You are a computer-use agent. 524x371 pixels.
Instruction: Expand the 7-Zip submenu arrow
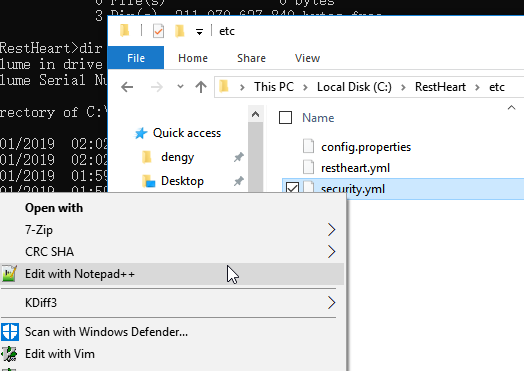point(331,230)
